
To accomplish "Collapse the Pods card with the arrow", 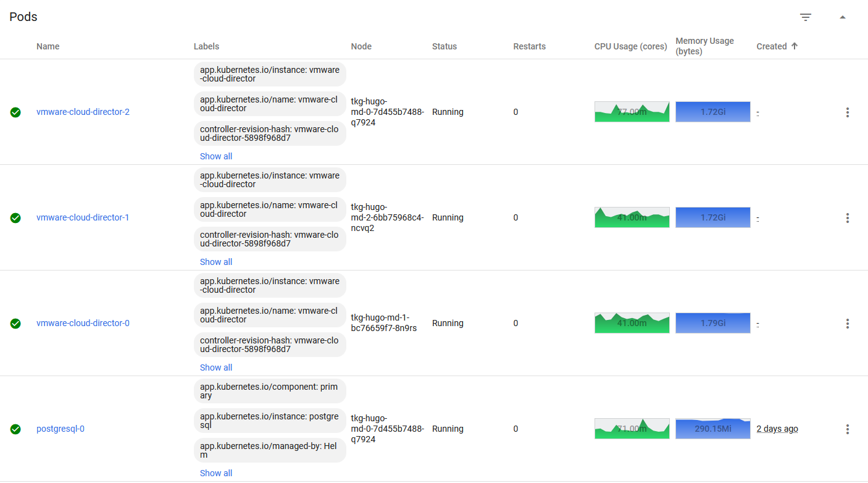I will [x=843, y=17].
